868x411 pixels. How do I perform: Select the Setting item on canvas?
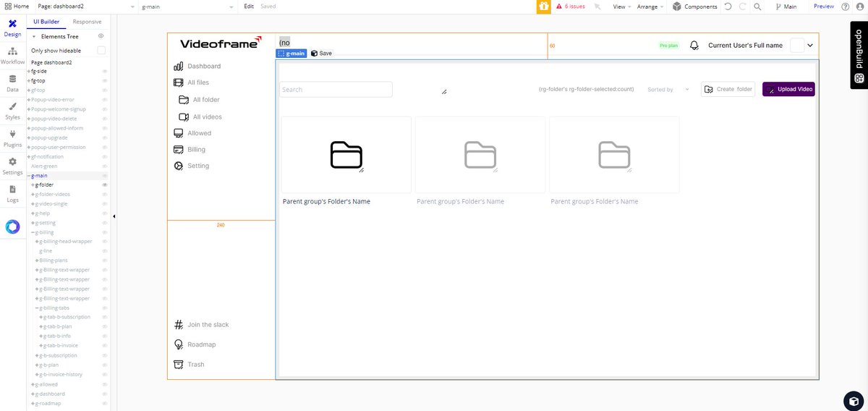[192, 166]
